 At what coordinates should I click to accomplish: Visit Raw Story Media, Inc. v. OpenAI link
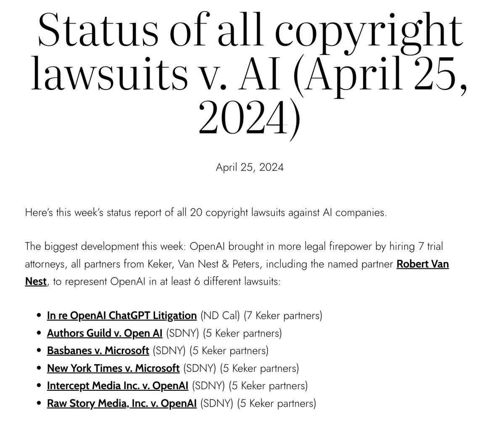121,403
